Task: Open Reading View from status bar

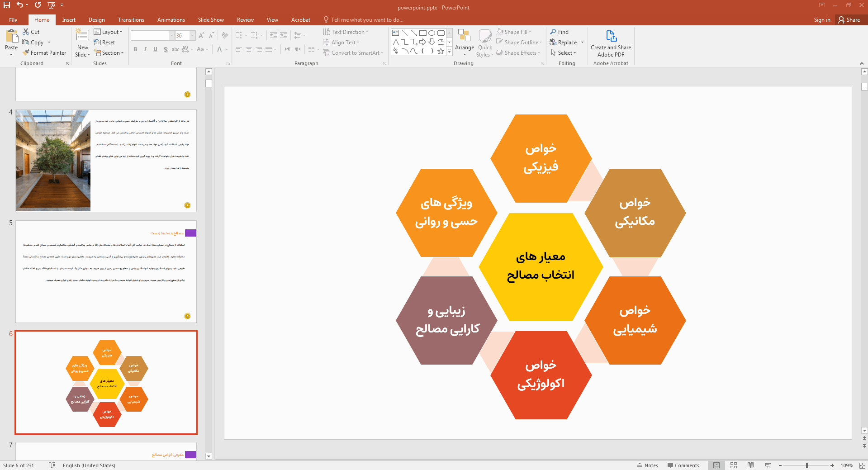Action: 750,465
